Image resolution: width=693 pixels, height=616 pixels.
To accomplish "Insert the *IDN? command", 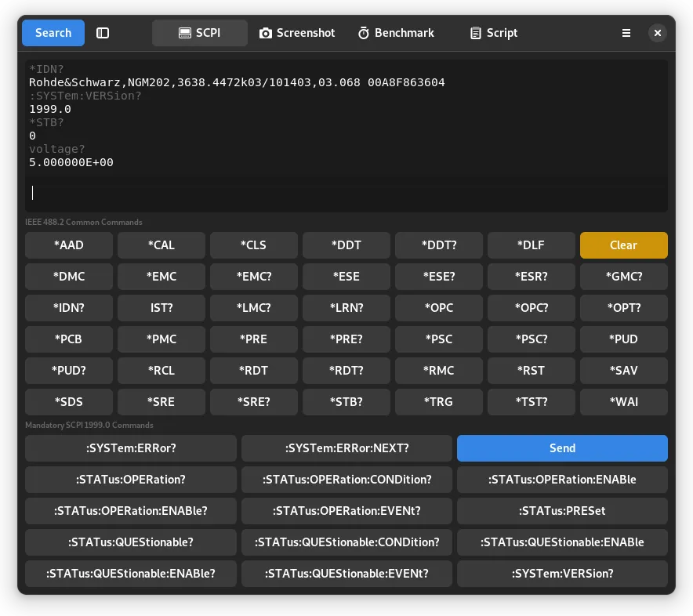I will [x=69, y=308].
